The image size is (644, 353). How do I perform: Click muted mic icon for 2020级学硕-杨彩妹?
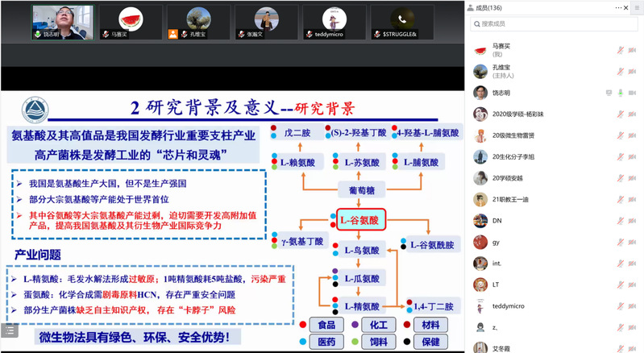click(x=621, y=114)
